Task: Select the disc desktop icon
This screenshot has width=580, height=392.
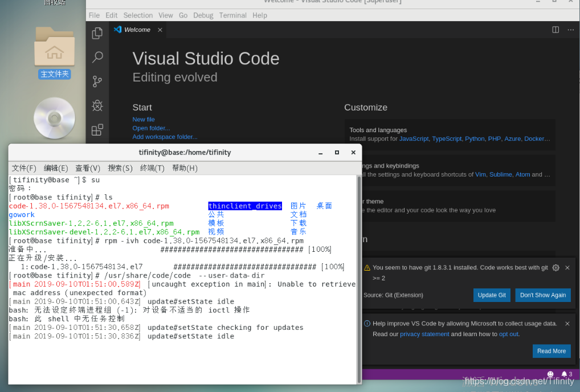Action: coord(54,118)
